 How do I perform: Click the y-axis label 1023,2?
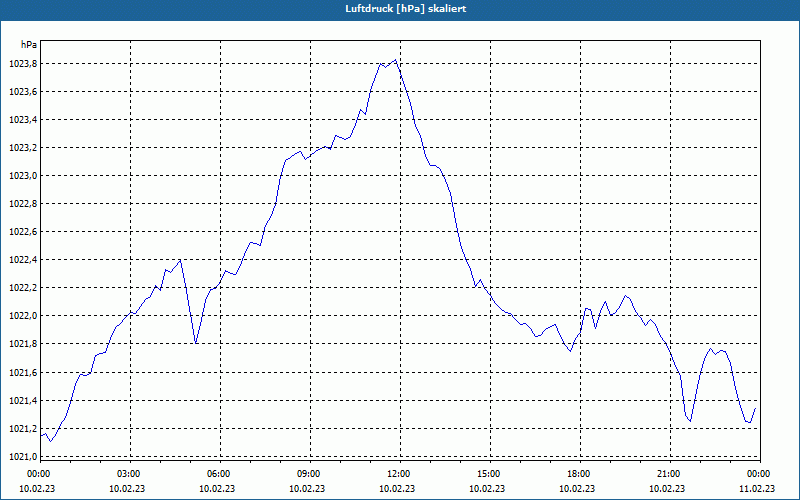[23, 148]
